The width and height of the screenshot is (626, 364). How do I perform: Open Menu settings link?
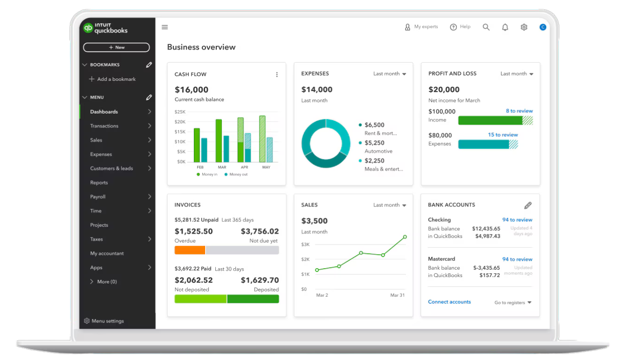108,321
